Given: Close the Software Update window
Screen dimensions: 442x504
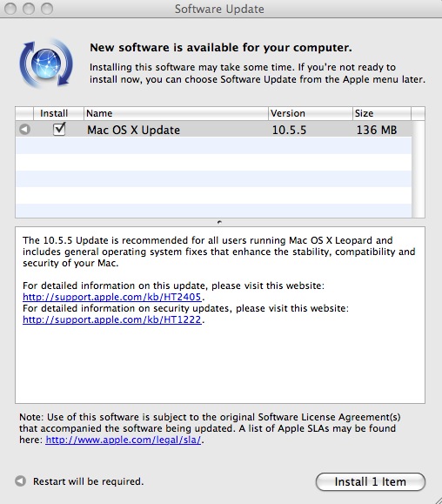Looking at the screenshot, I should [x=10, y=9].
